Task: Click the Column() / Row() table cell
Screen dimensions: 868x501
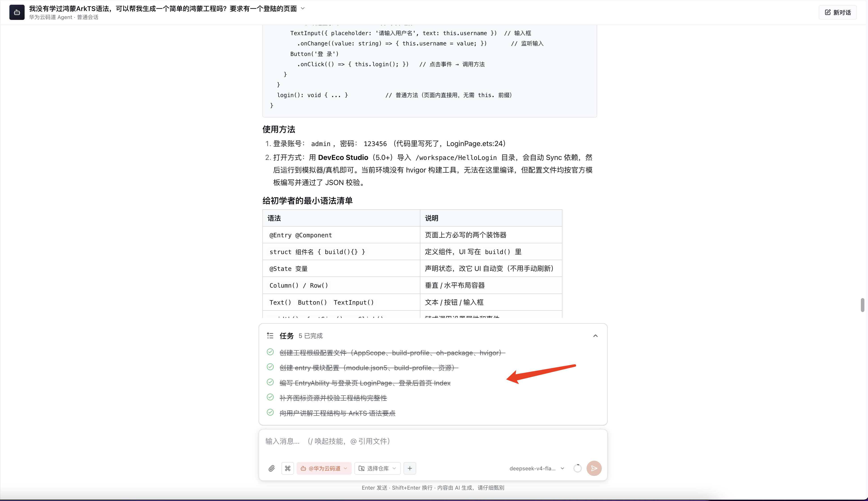Action: [341, 285]
